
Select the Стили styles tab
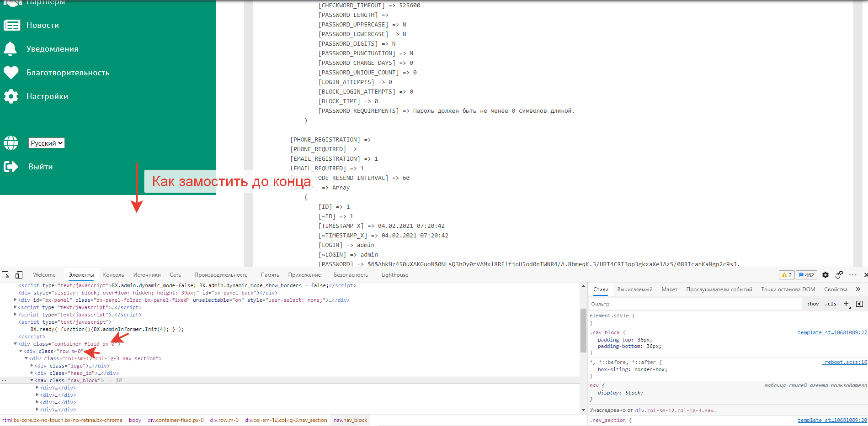[601, 289]
